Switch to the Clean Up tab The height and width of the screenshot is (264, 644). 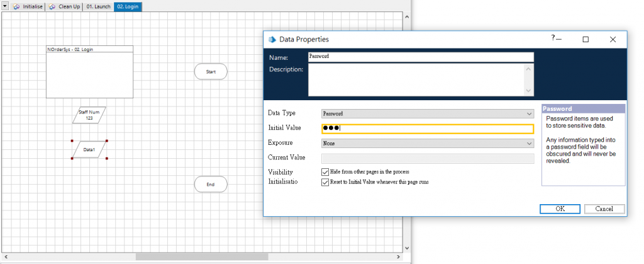64,6
